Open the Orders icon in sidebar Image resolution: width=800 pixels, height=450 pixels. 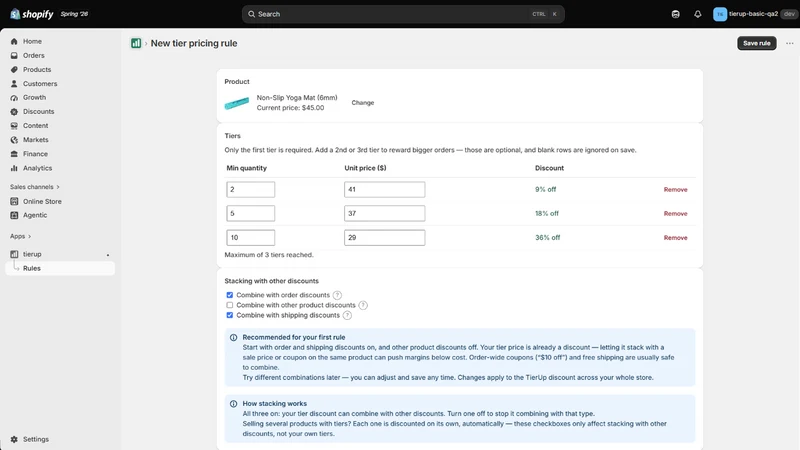click(x=14, y=55)
